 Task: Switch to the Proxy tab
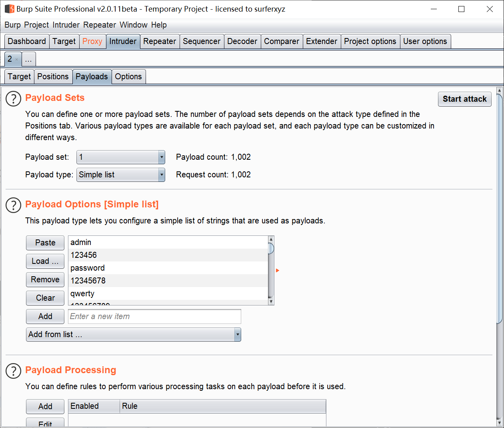pos(92,41)
